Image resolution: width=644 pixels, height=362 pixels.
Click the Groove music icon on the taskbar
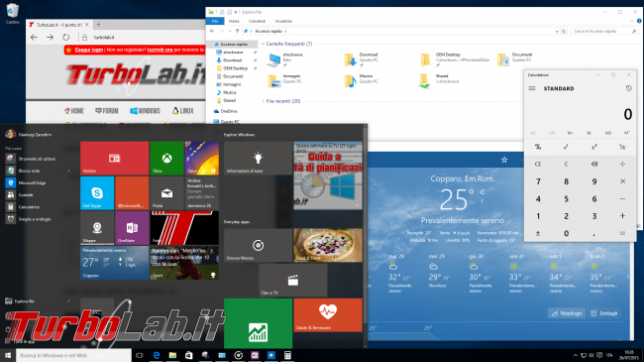[238, 355]
